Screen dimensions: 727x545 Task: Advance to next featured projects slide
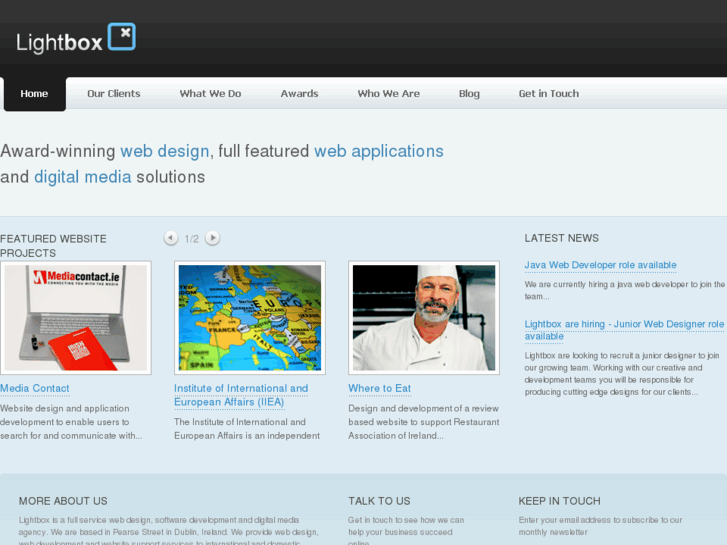[x=212, y=238]
